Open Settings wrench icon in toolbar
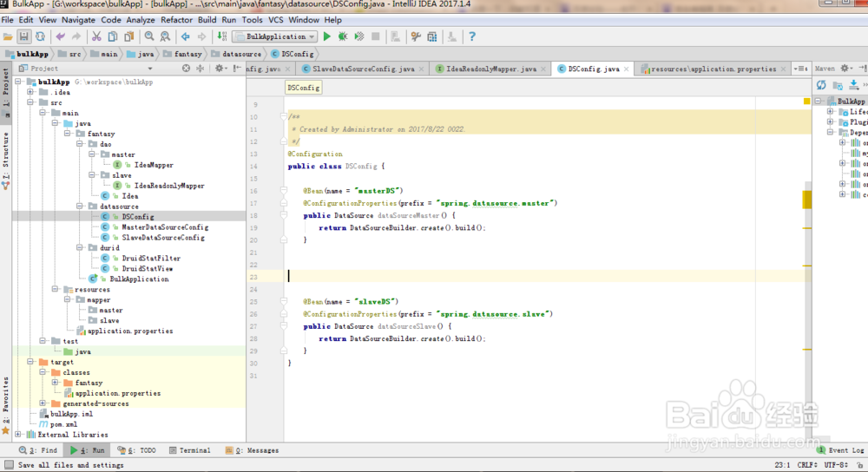Screen dimensions: 868x472 416,36
